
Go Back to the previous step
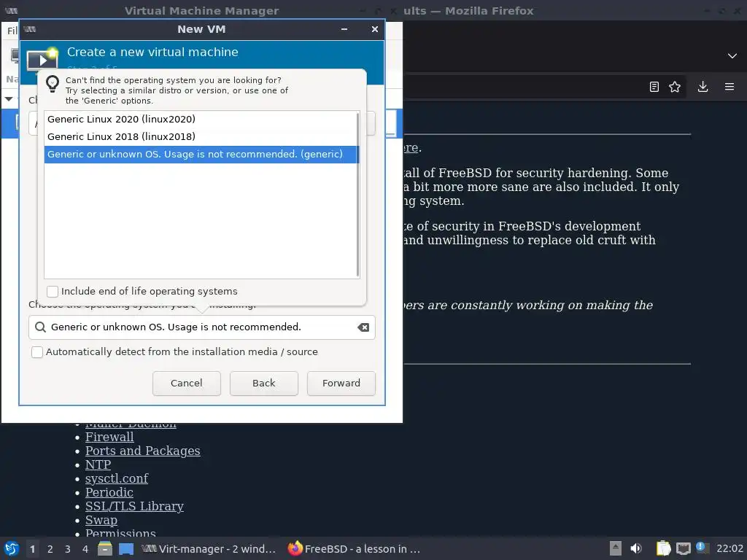click(264, 384)
